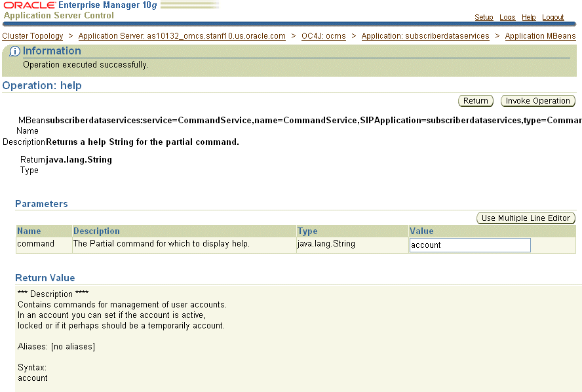The image size is (582, 392).
Task: Click the Return Value section heading
Action: coord(45,278)
